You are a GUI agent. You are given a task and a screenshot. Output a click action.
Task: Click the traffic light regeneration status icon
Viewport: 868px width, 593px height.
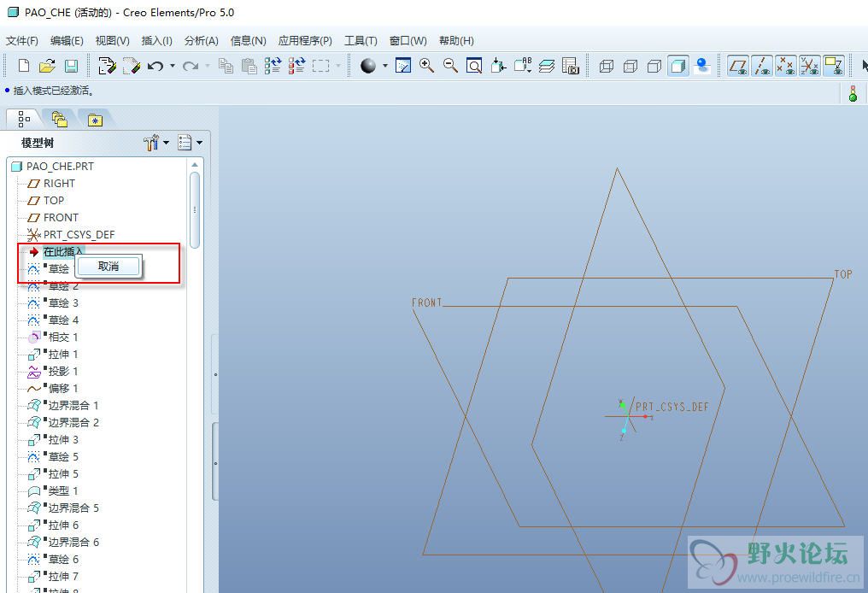(x=853, y=93)
